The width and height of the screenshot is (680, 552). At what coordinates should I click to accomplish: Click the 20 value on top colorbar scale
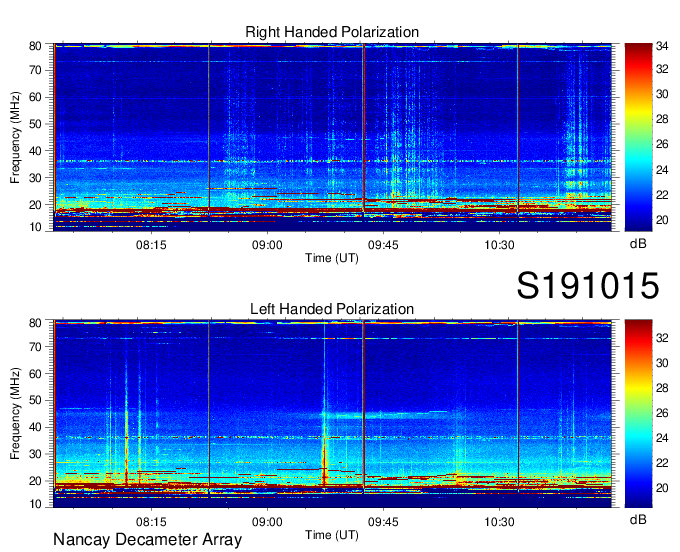(662, 220)
